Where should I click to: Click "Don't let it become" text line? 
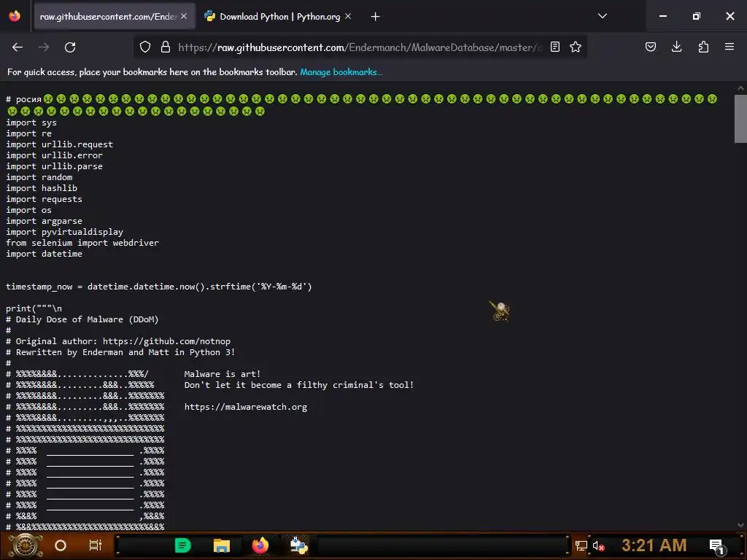point(299,385)
